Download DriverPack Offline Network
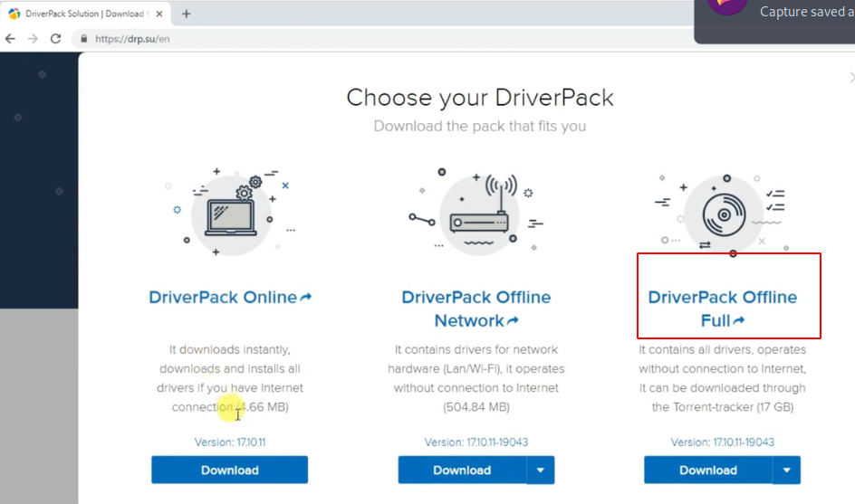 (x=462, y=470)
